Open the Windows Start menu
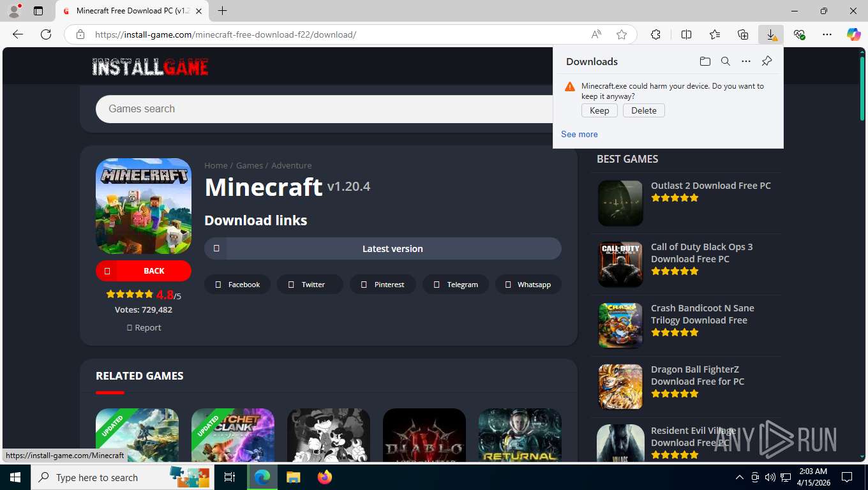 (x=15, y=477)
